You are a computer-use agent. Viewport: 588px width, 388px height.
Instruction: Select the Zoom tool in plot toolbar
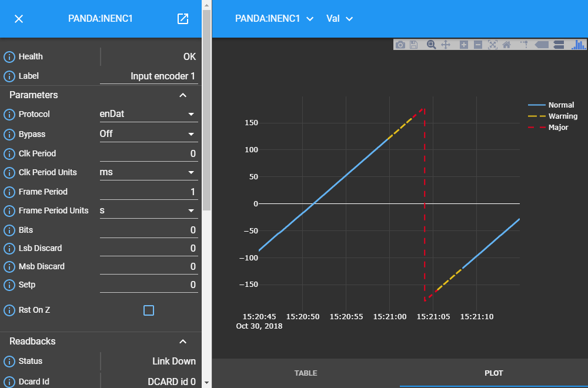click(x=432, y=45)
